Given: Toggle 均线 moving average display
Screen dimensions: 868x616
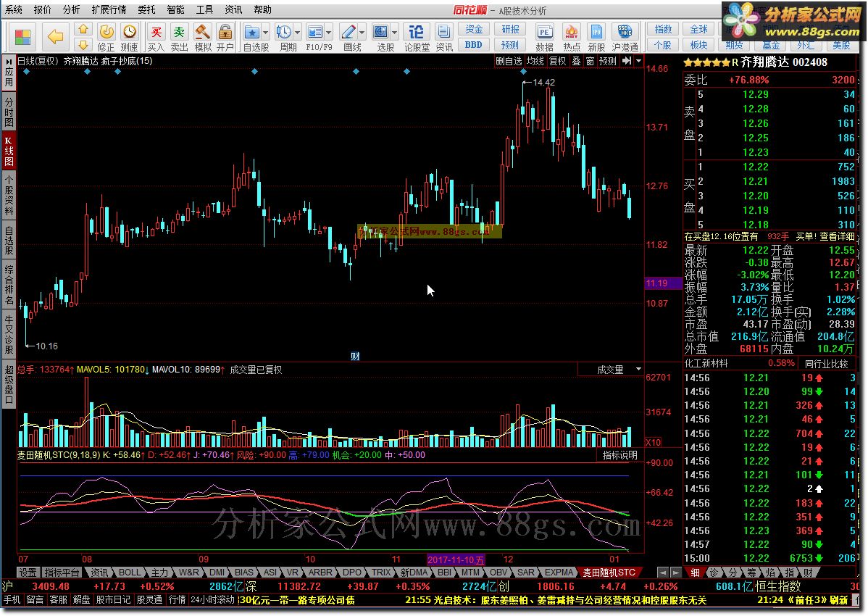Looking at the screenshot, I should point(535,61).
